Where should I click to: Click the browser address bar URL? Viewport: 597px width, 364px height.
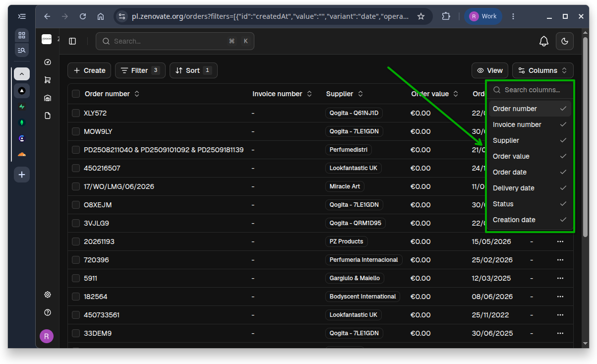(x=271, y=16)
